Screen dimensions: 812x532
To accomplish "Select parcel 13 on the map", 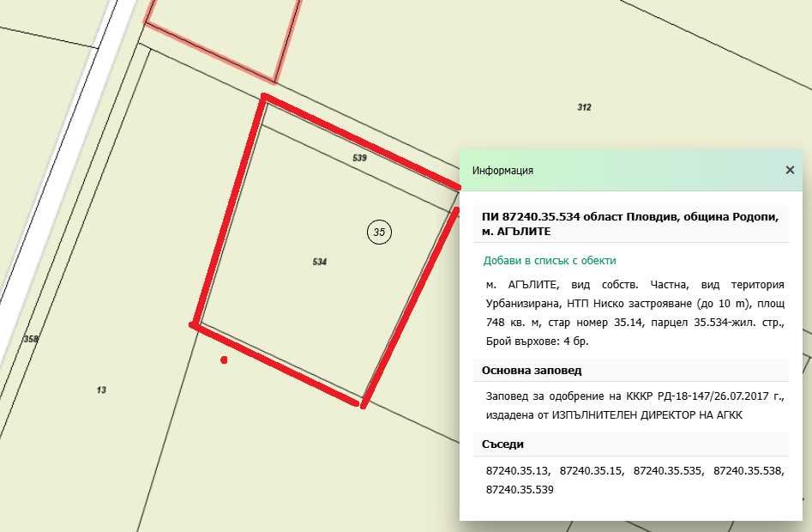I will 100,390.
